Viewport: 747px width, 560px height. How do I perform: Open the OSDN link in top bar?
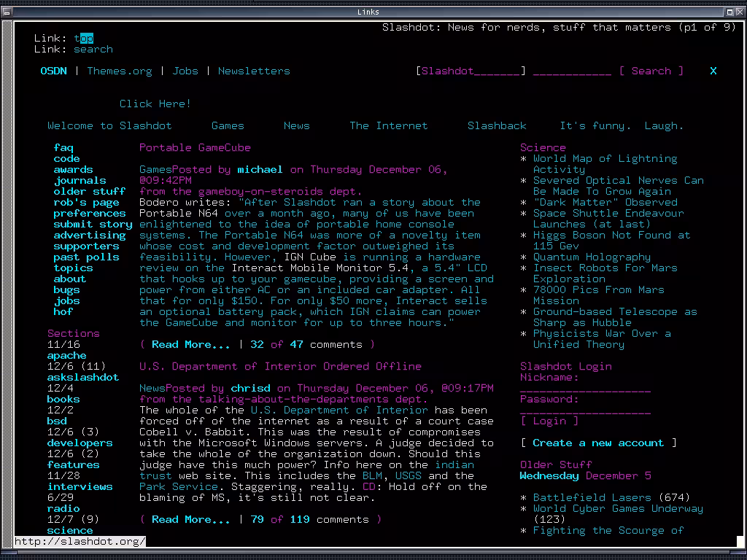(x=53, y=71)
